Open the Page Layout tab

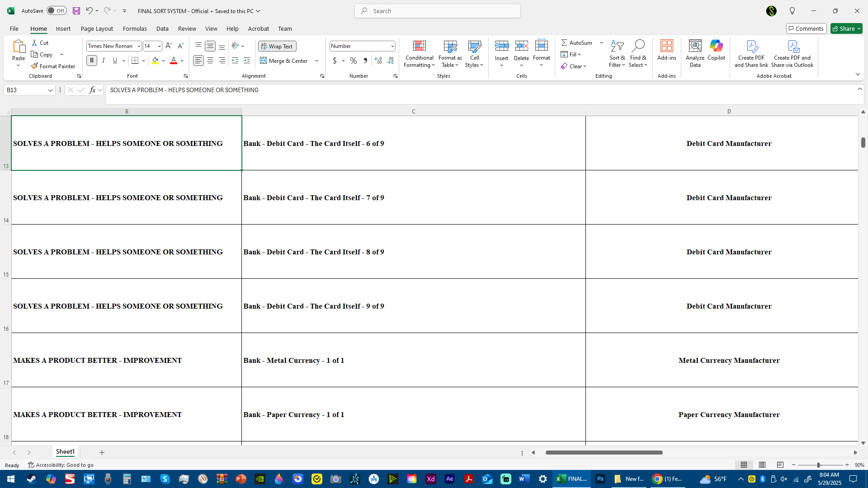click(97, 28)
